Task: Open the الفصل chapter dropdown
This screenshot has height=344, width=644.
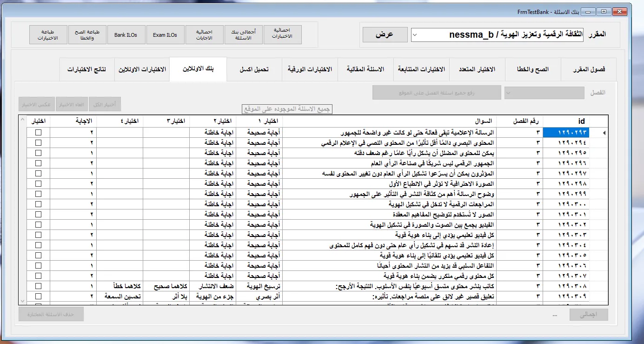Action: [x=544, y=93]
